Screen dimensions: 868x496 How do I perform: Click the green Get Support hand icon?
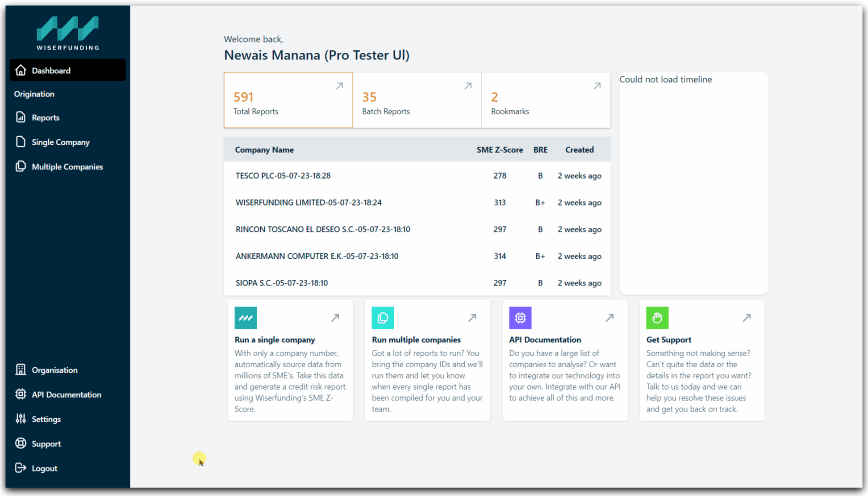point(657,318)
